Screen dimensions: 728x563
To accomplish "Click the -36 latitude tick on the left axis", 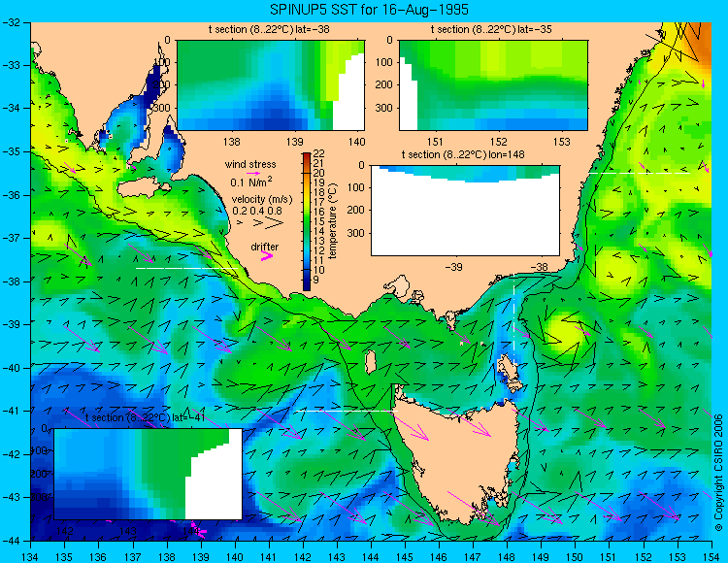I will pos(12,195).
